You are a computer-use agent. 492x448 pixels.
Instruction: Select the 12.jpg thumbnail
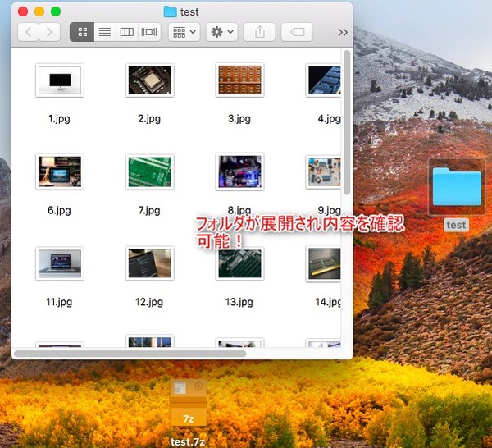pos(150,263)
